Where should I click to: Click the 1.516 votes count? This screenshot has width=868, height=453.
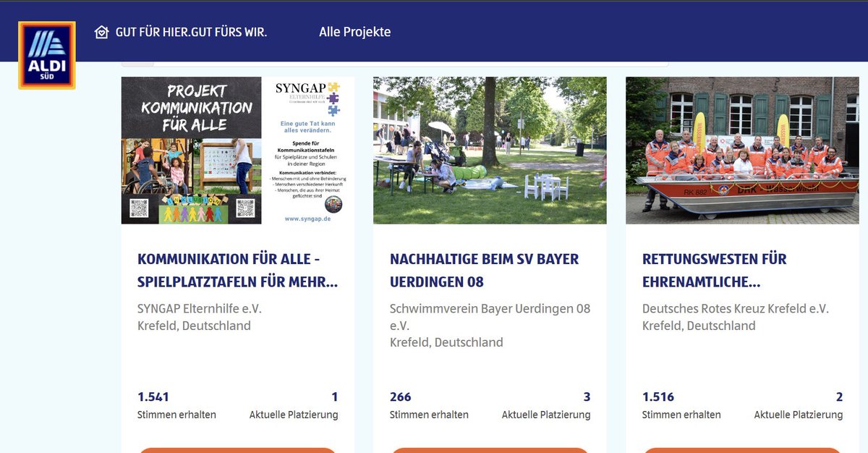pyautogui.click(x=658, y=397)
